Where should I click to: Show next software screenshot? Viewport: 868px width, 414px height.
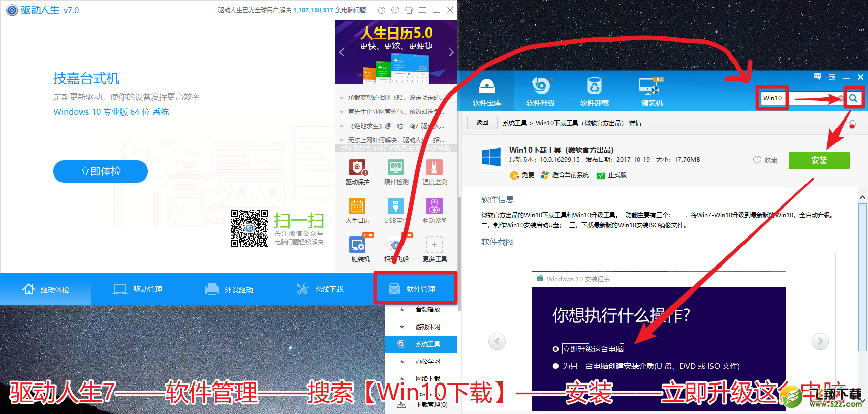tap(820, 341)
